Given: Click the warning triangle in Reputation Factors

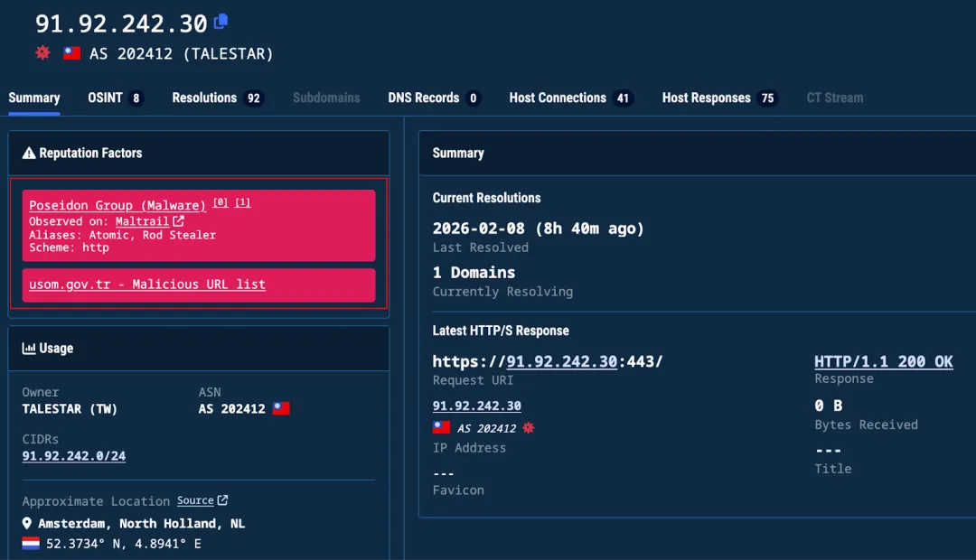Looking at the screenshot, I should [x=29, y=154].
